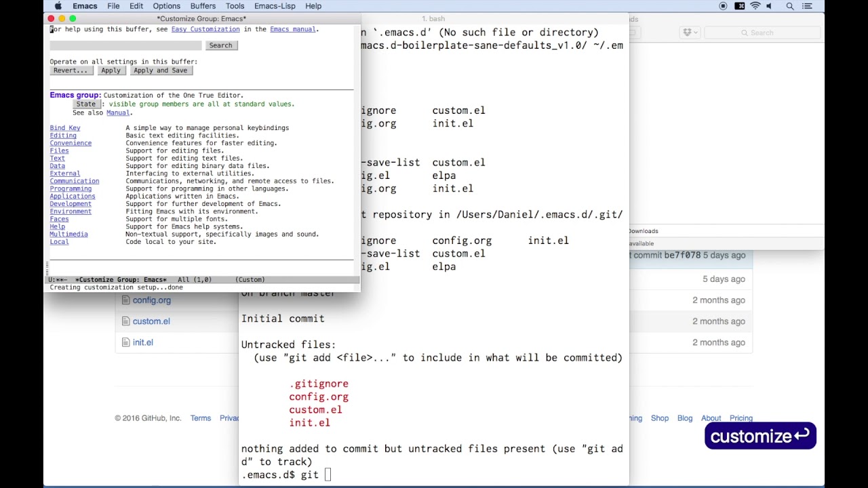Viewport: 868px width, 488px height.
Task: Follow the Easy Customization link
Action: 205,29
